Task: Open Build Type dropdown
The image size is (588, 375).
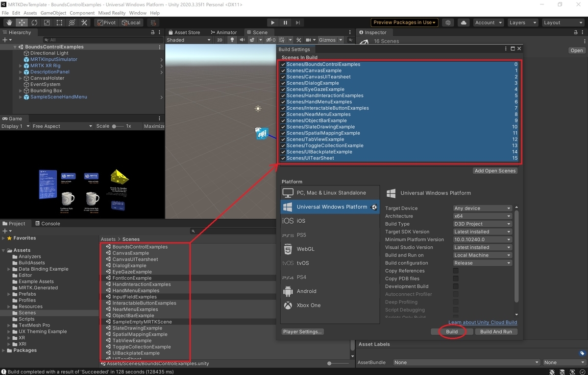Action: click(x=482, y=224)
